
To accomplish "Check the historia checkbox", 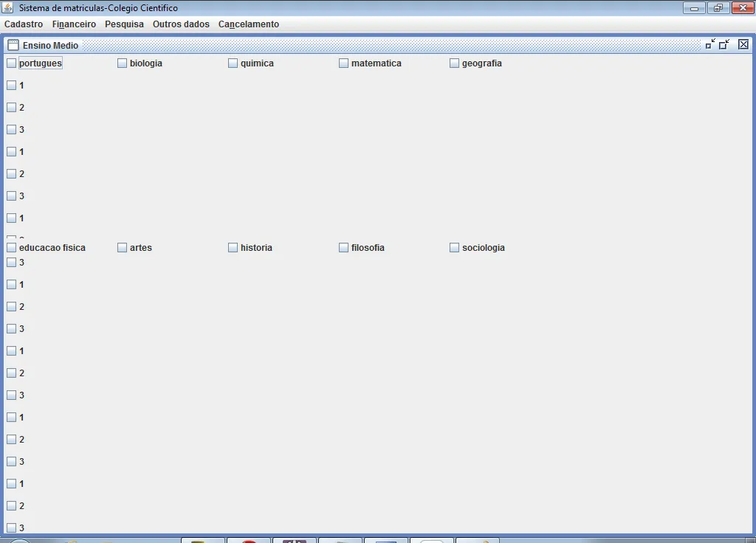I will pos(233,248).
